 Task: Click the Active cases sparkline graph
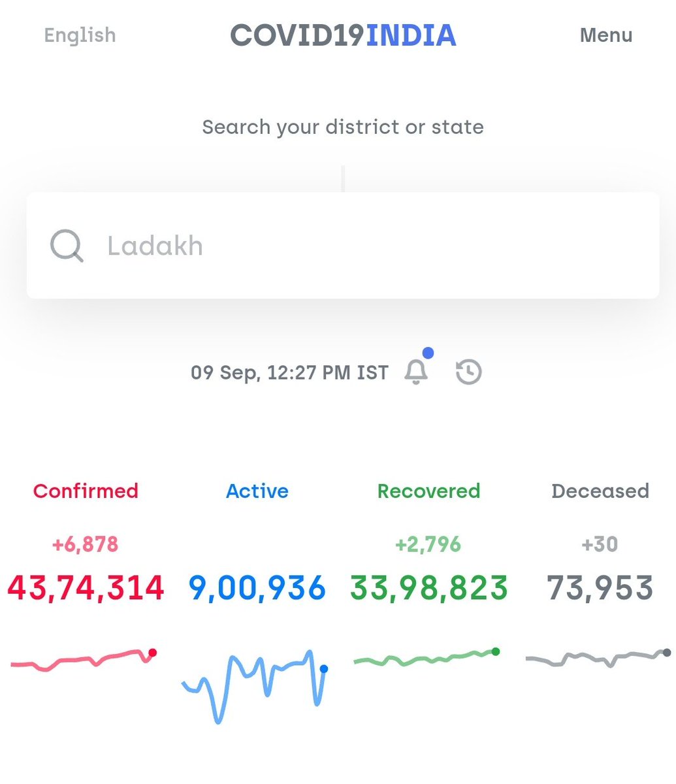[255, 683]
